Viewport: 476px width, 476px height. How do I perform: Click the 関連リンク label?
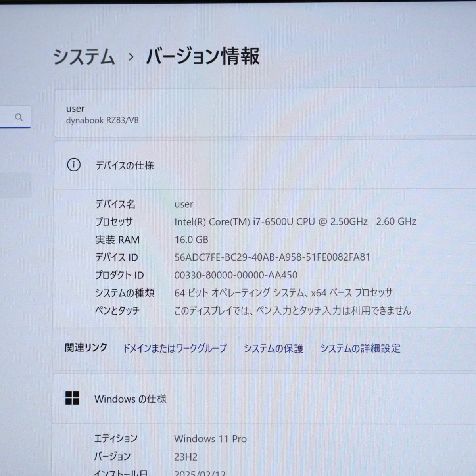86,348
